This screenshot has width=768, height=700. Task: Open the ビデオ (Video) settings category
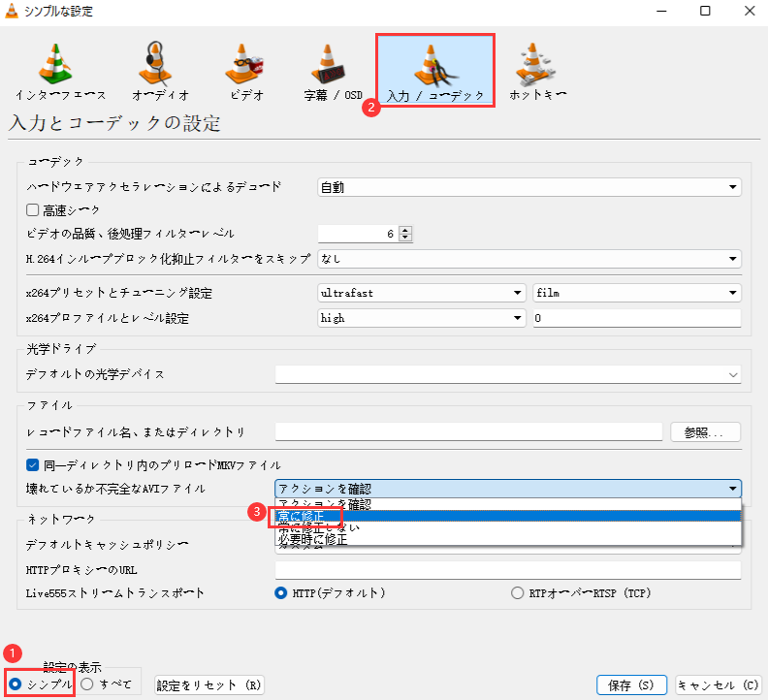(x=246, y=72)
